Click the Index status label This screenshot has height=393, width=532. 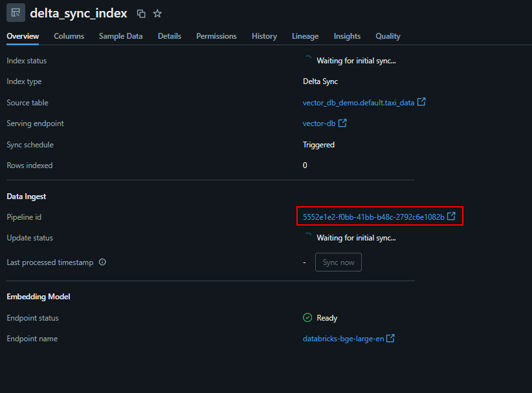point(27,61)
